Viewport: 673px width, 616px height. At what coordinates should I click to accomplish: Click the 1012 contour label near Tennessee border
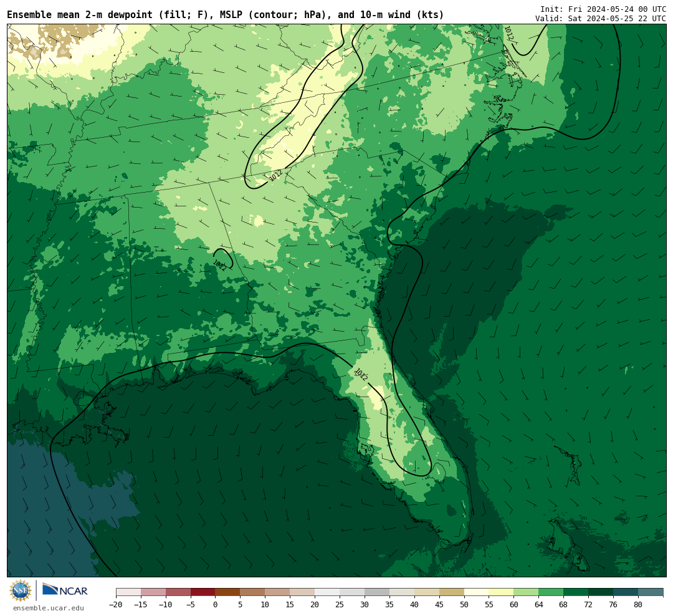click(275, 175)
